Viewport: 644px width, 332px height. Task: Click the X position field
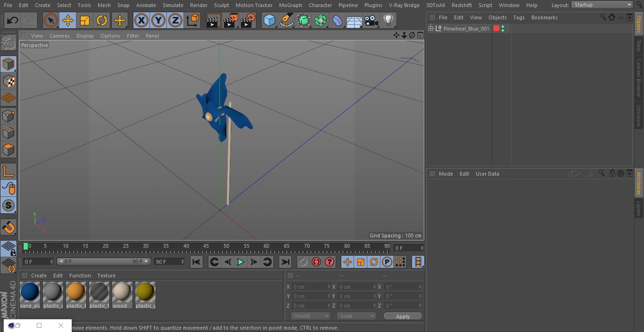coord(311,287)
